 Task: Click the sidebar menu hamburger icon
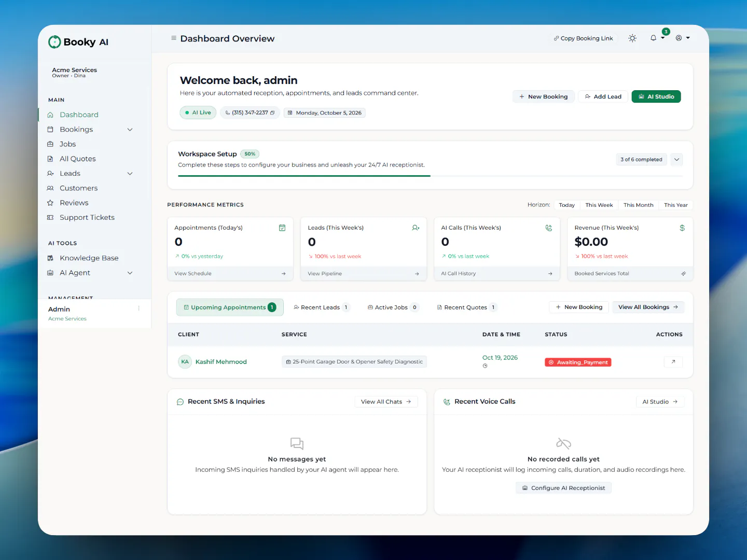click(174, 38)
